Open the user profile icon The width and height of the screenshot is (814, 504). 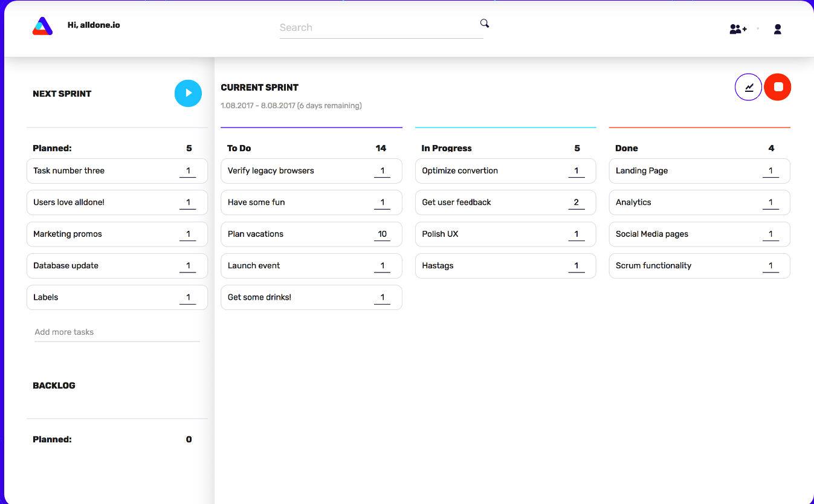pos(778,28)
